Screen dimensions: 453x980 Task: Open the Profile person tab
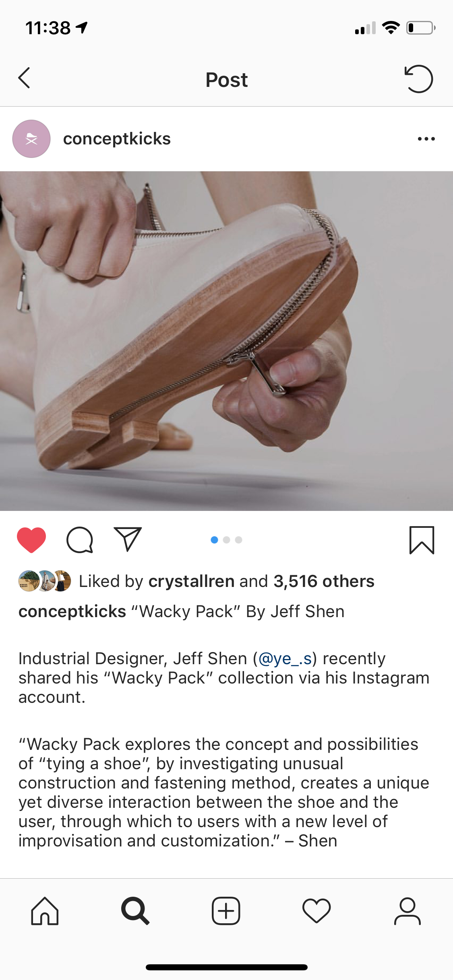coord(407,911)
